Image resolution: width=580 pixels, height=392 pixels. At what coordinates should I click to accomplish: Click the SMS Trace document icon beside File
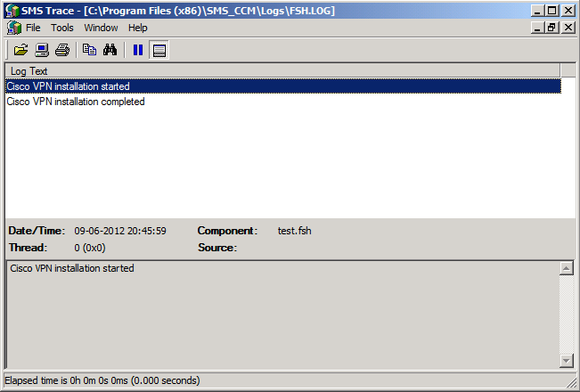(x=14, y=28)
